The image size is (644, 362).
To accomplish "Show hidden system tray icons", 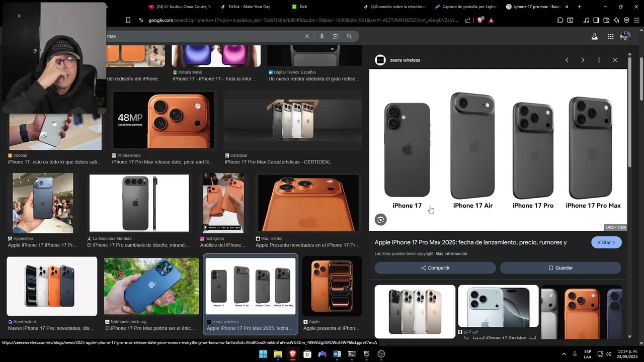I will tap(564, 354).
